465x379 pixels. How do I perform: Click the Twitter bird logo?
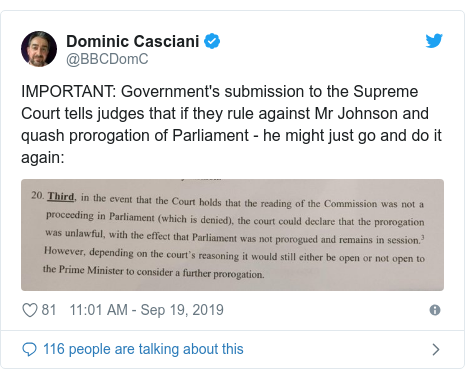pos(434,41)
